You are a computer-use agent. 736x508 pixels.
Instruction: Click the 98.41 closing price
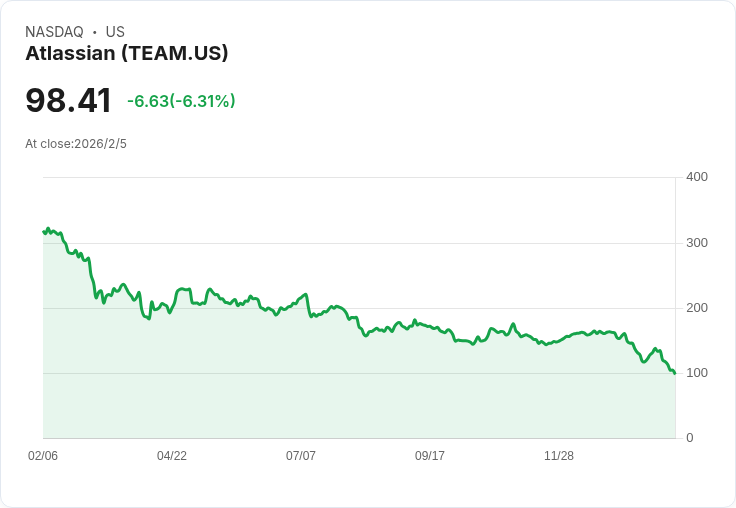coord(68,100)
